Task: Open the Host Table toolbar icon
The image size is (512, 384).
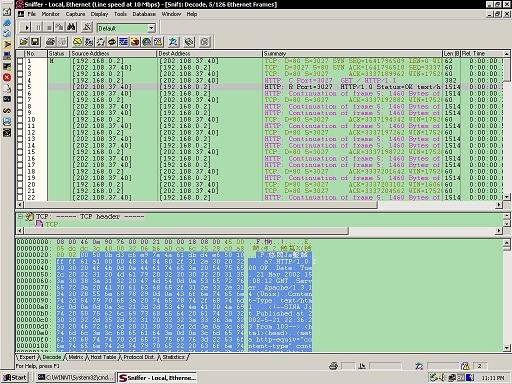Action: tap(89, 42)
